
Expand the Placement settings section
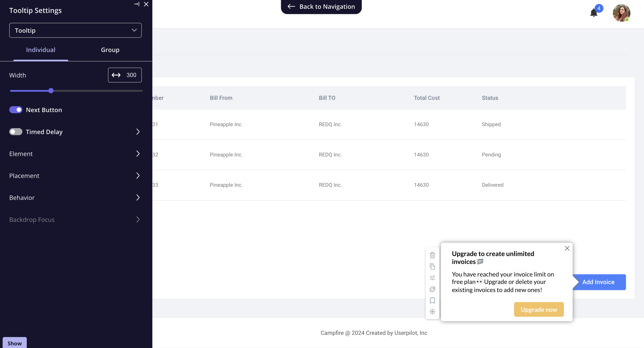75,176
